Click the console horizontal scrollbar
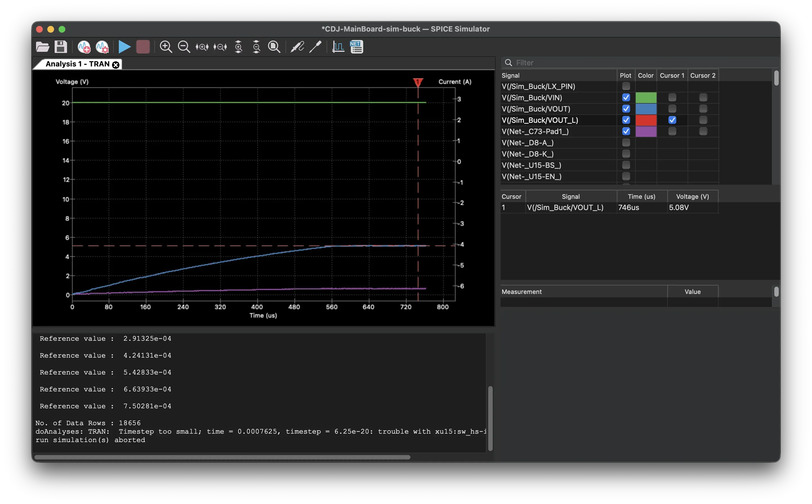Viewport: 812px width, 504px height. coord(222,457)
